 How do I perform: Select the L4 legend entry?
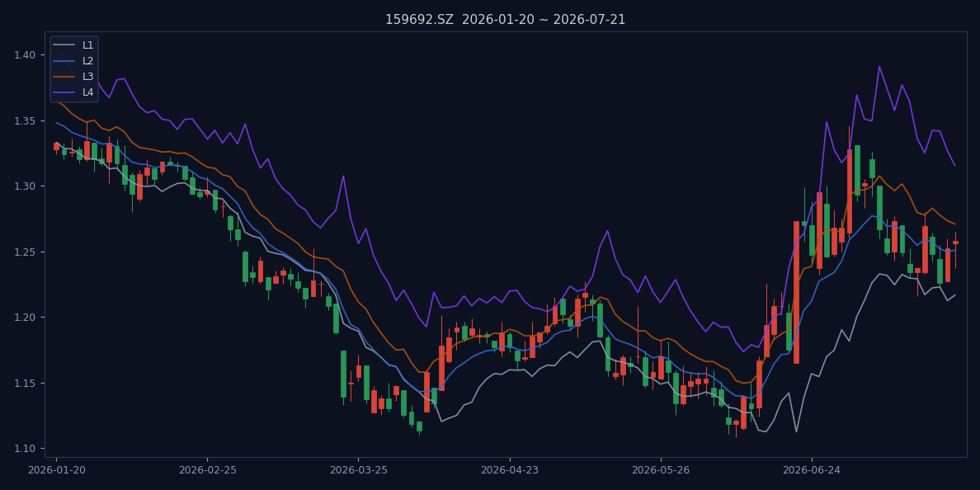[x=73, y=92]
